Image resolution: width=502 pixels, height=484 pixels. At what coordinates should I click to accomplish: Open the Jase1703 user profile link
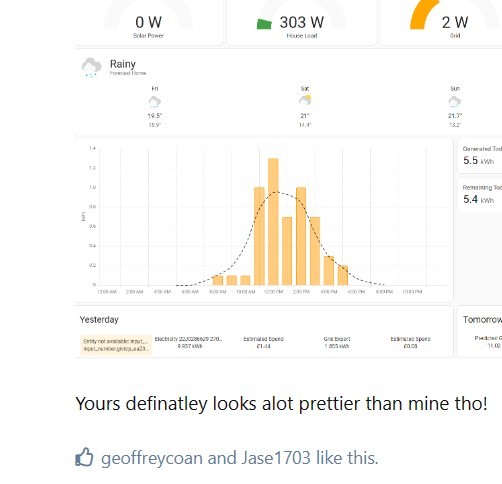coord(276,458)
